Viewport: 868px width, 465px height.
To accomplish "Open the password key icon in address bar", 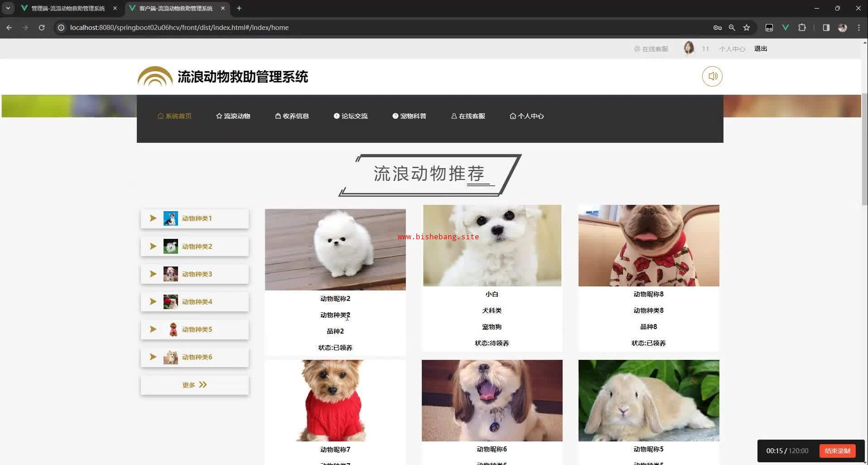I will coord(717,28).
